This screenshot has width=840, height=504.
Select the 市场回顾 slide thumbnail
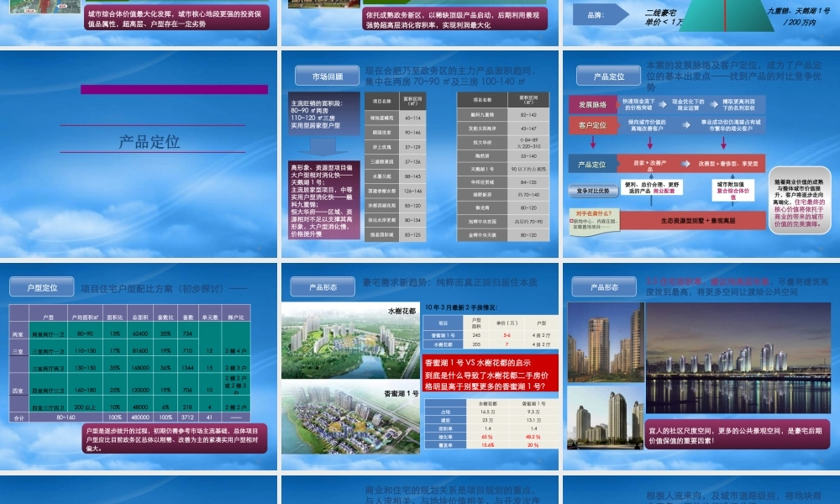click(419, 155)
